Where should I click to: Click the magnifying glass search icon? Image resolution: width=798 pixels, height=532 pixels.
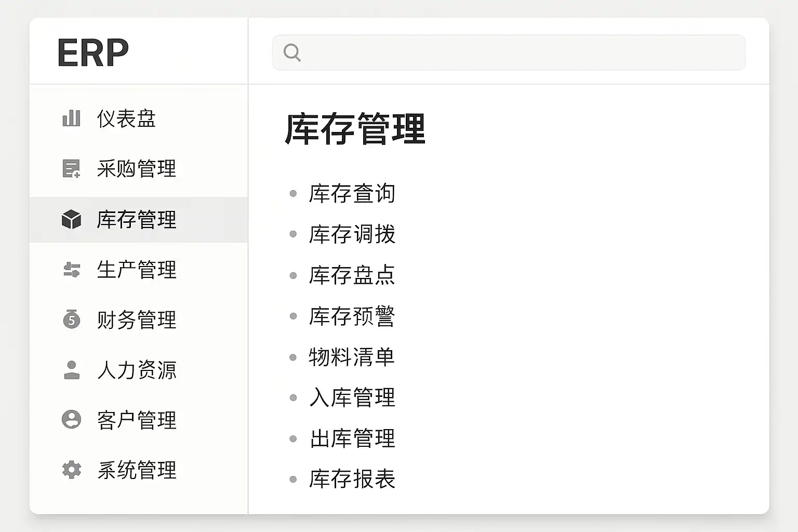(292, 52)
